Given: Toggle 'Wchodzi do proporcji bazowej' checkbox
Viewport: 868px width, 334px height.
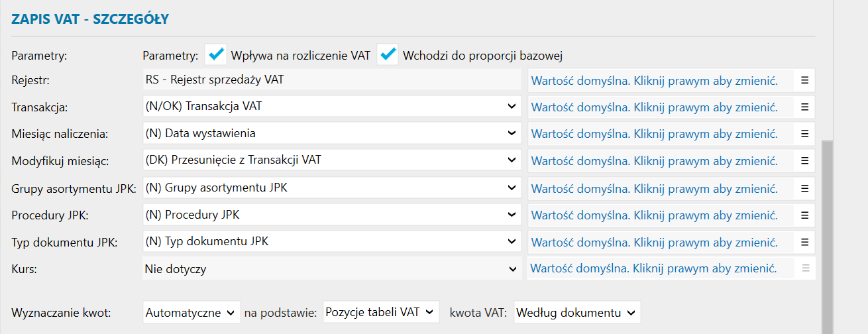Looking at the screenshot, I should coord(388,54).
